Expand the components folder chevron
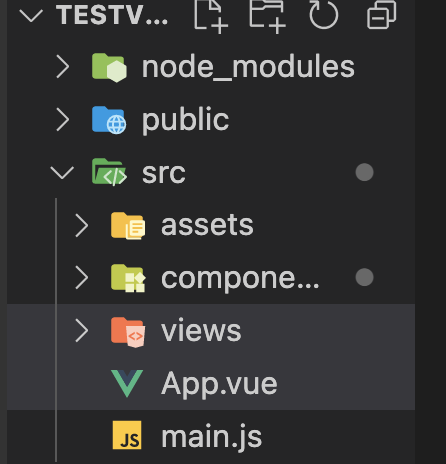Viewport: 446px width, 464px height. click(x=82, y=278)
